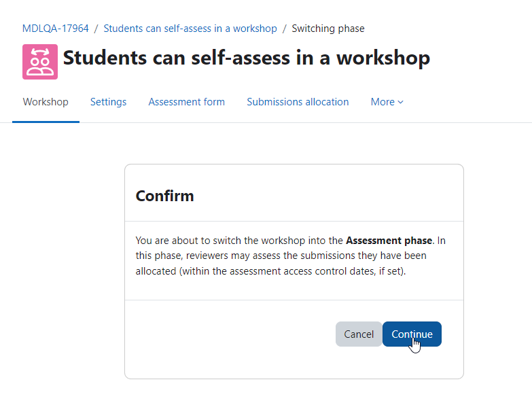Go to the Assessment form tab
This screenshot has height=401, width=532.
click(187, 102)
